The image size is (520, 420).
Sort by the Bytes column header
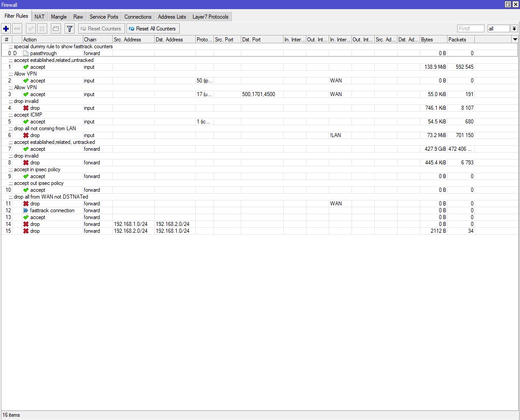pyautogui.click(x=433, y=40)
